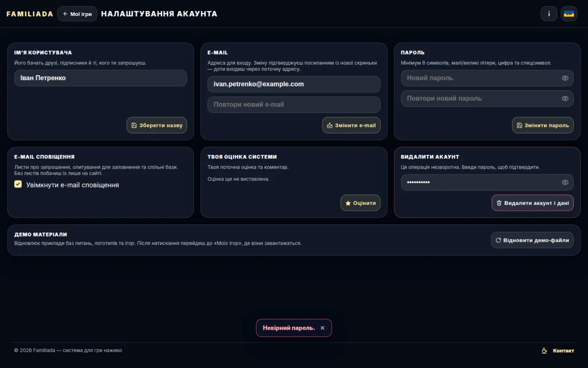This screenshot has height=368, width=588.
Task: Click 'Видалити акаунт і дані' button
Action: (533, 203)
